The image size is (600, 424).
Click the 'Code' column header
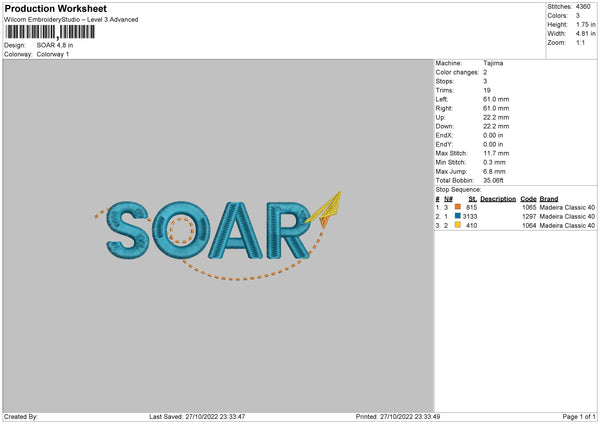(528, 199)
